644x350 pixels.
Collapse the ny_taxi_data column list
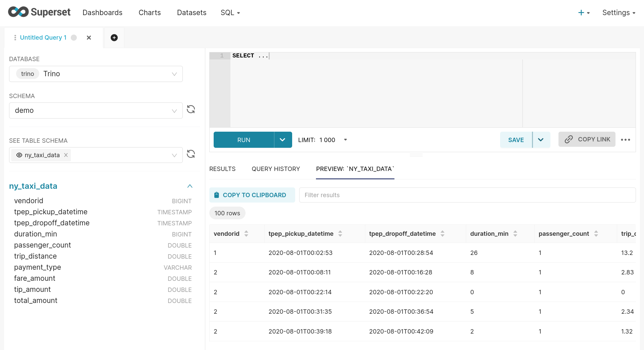190,186
